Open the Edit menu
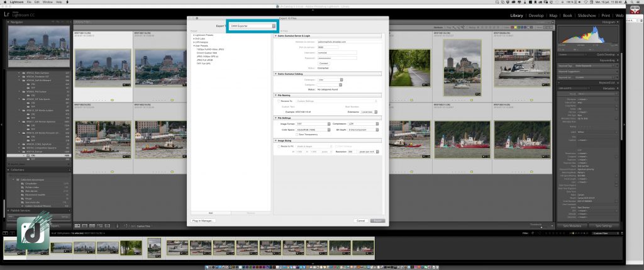The width and height of the screenshot is (644, 270). pyautogui.click(x=37, y=2)
